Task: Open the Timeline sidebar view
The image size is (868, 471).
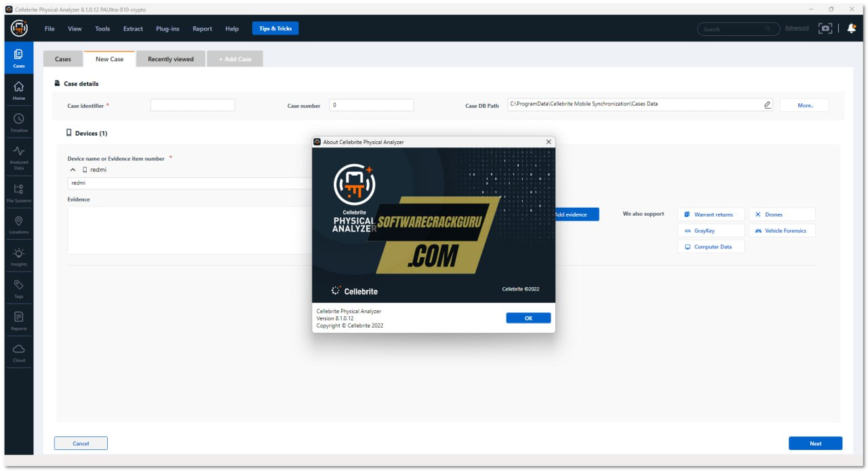Action: click(19, 122)
